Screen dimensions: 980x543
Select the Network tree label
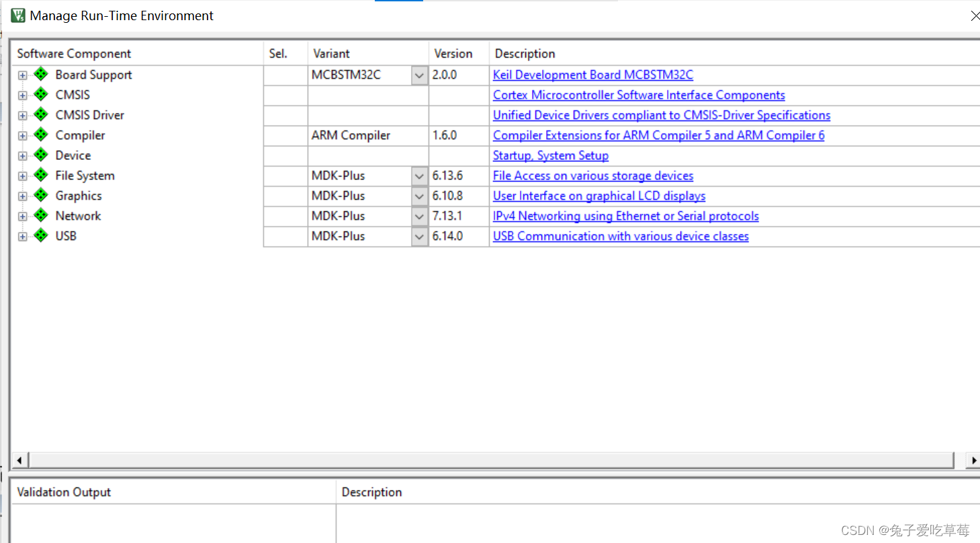(x=78, y=216)
